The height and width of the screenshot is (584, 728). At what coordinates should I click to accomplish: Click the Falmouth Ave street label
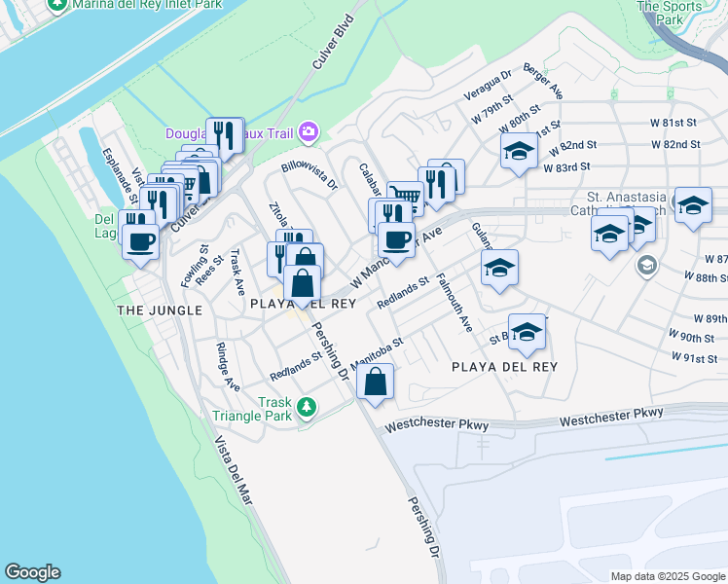[455, 303]
